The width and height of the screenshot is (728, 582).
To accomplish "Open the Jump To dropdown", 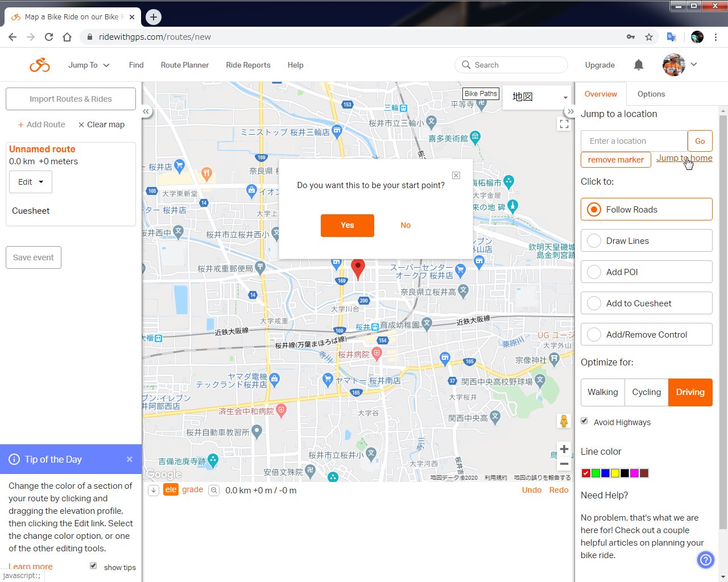I will point(89,65).
